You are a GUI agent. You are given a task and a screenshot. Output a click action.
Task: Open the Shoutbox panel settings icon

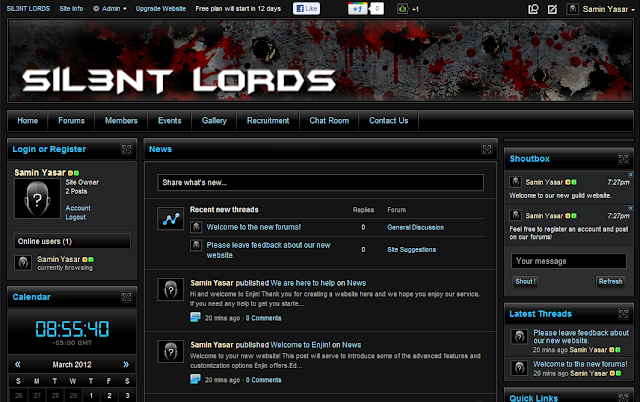(623, 159)
